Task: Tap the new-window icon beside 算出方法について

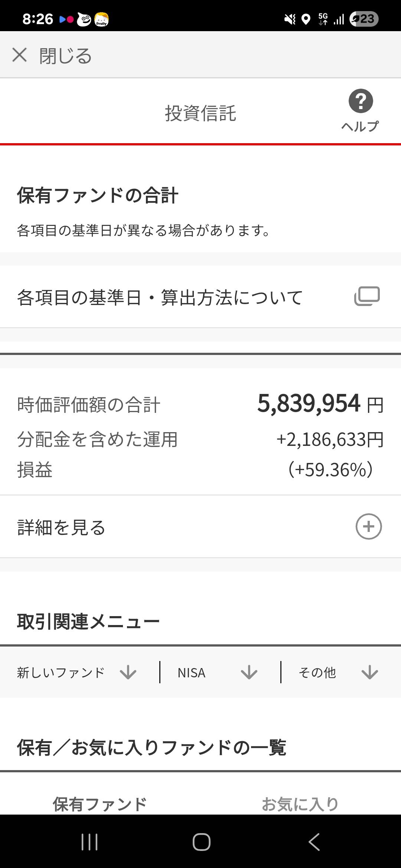Action: pos(367,296)
